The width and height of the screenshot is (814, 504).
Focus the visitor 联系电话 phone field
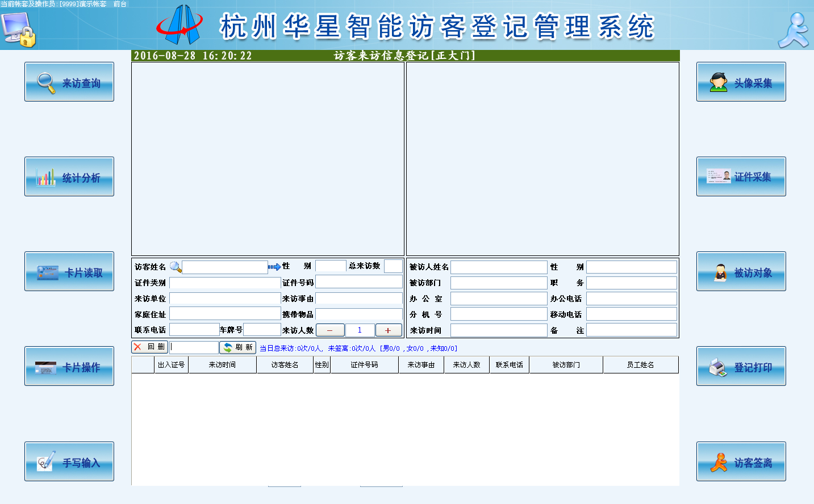(x=194, y=329)
